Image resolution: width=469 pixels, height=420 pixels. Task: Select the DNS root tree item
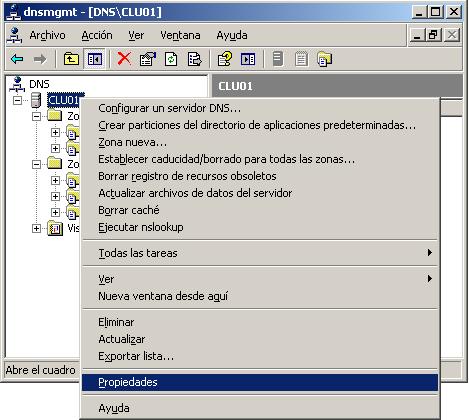(39, 84)
